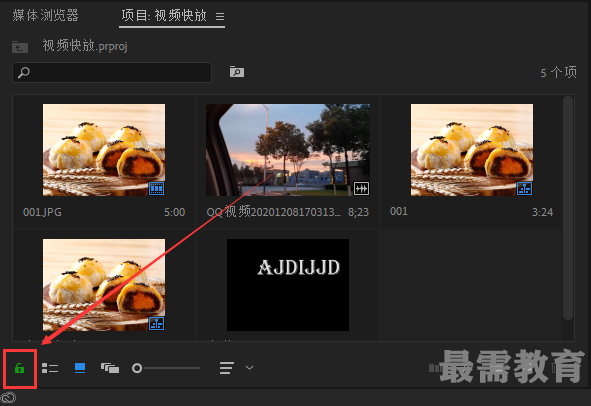Click the parent folder navigation icon
Viewport: 591px width, 406px height.
[20, 47]
